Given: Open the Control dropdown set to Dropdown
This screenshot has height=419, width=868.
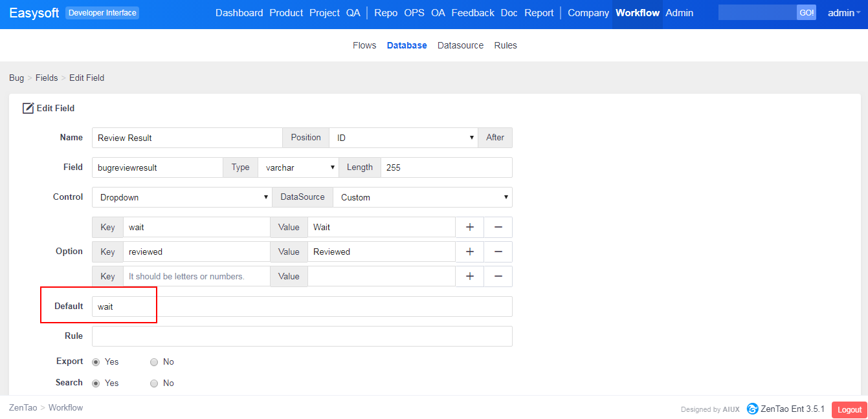Looking at the screenshot, I should [x=181, y=197].
